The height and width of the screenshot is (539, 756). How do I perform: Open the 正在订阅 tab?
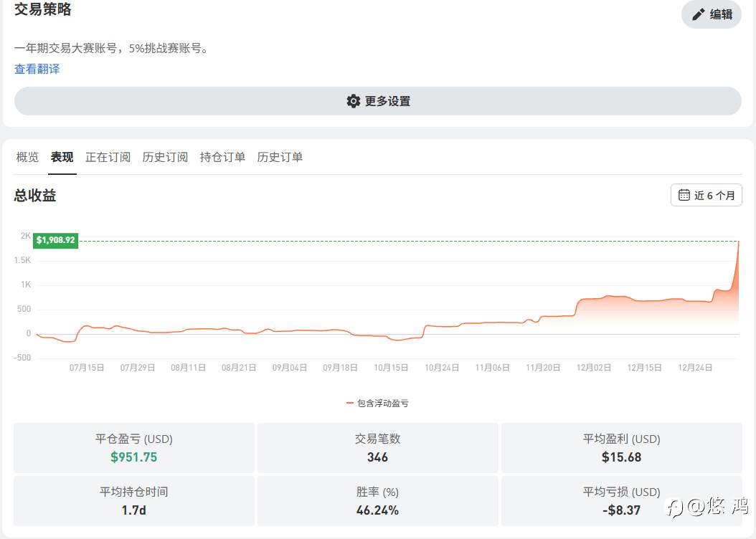pos(108,157)
